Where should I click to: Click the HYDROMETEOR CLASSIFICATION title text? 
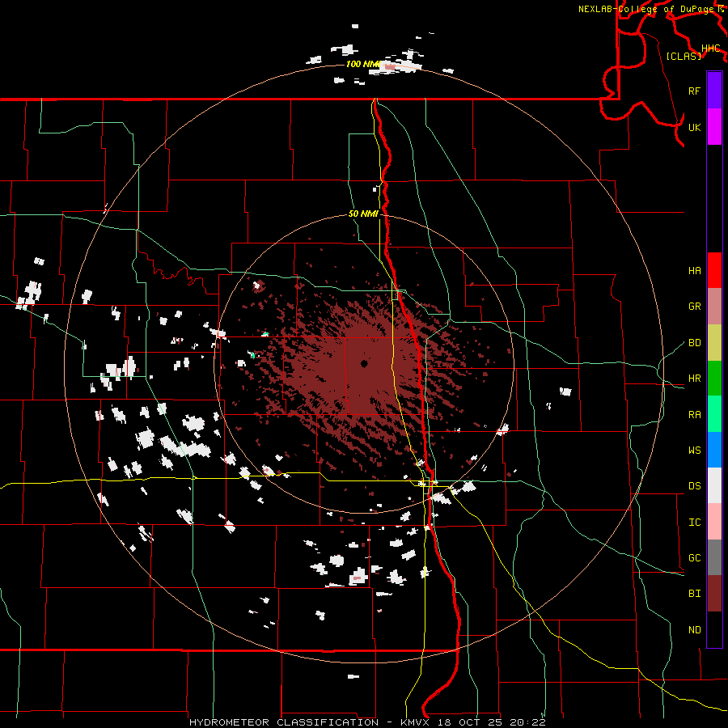tap(284, 722)
